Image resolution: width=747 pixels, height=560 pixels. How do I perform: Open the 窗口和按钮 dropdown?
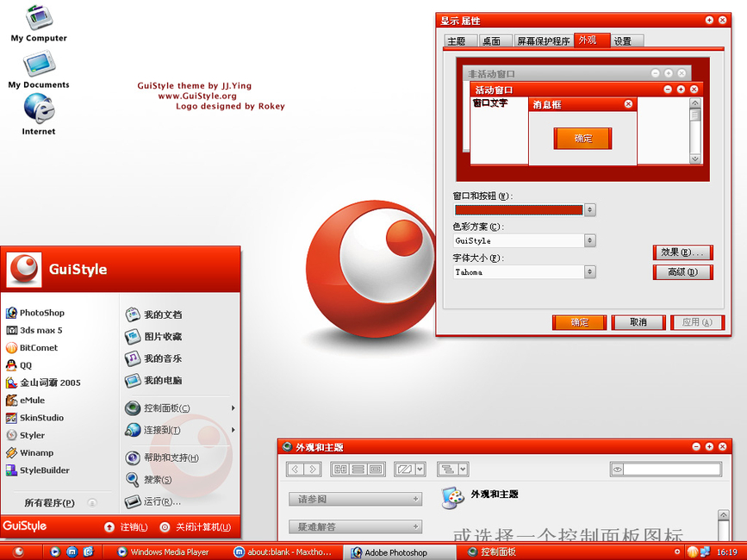(x=590, y=209)
